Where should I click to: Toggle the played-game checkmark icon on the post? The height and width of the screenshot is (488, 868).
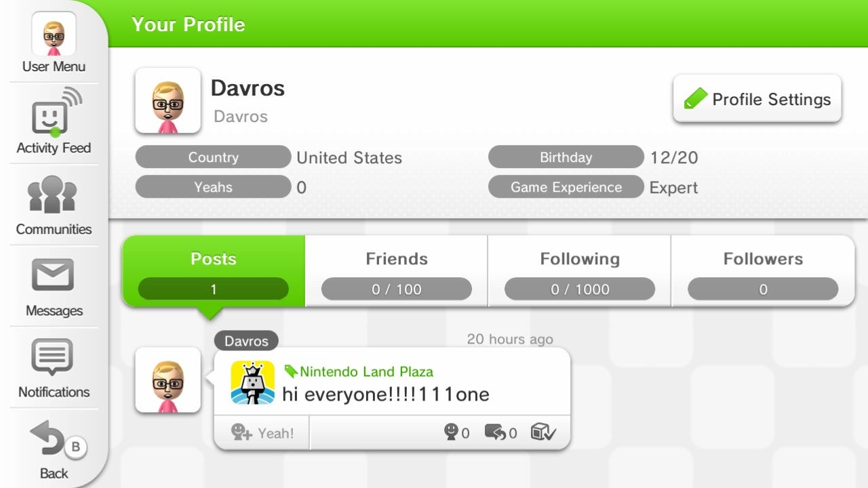543,432
